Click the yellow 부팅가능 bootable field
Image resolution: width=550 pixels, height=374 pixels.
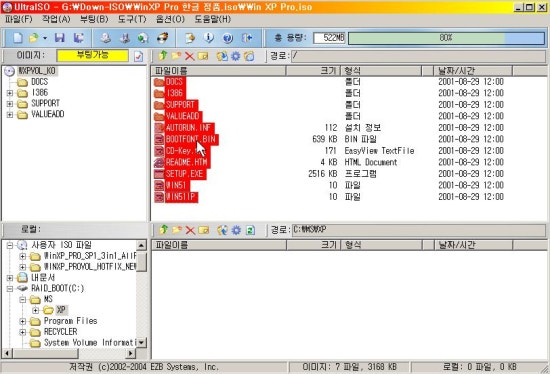pyautogui.click(x=93, y=55)
